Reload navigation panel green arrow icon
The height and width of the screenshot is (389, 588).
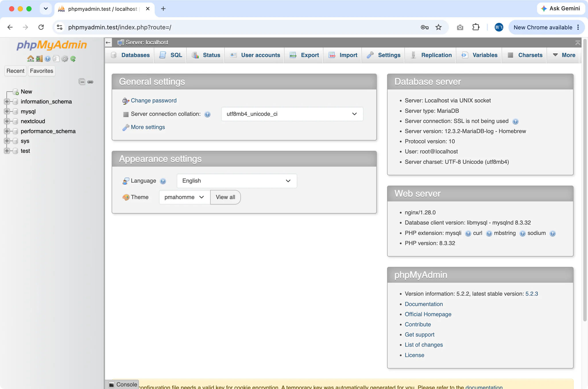(73, 59)
